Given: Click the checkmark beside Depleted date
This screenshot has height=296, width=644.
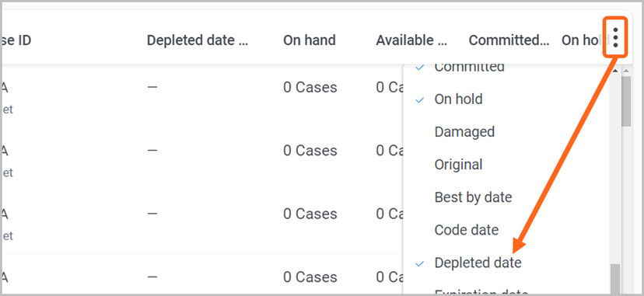Looking at the screenshot, I should point(419,263).
